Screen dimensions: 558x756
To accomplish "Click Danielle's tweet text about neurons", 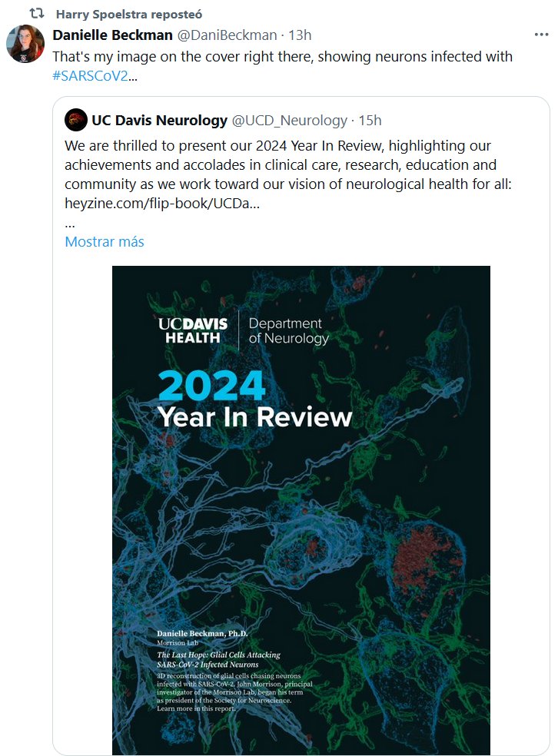I will [282, 57].
